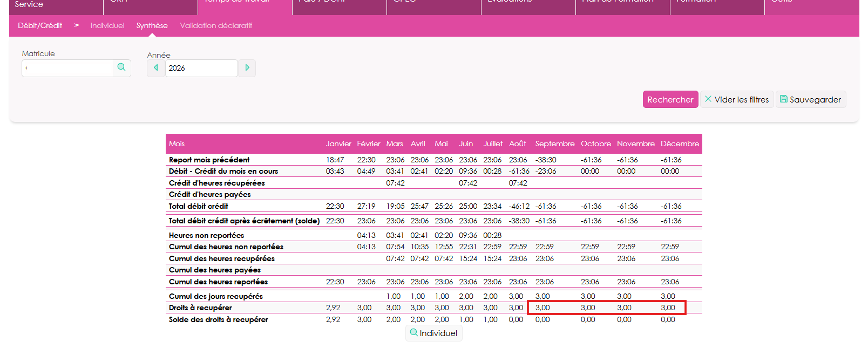
Task: Switch to the Individuel sub-tab
Action: pos(107,25)
